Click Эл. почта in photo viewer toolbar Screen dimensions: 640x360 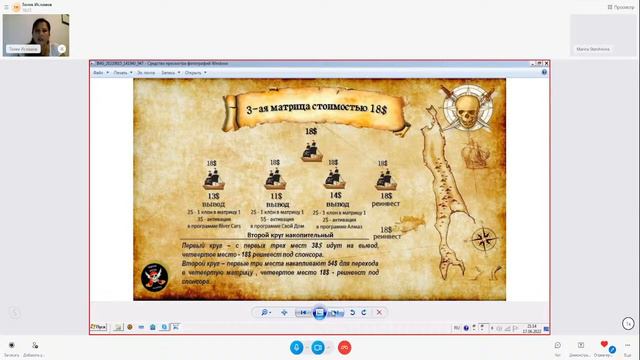pos(146,73)
